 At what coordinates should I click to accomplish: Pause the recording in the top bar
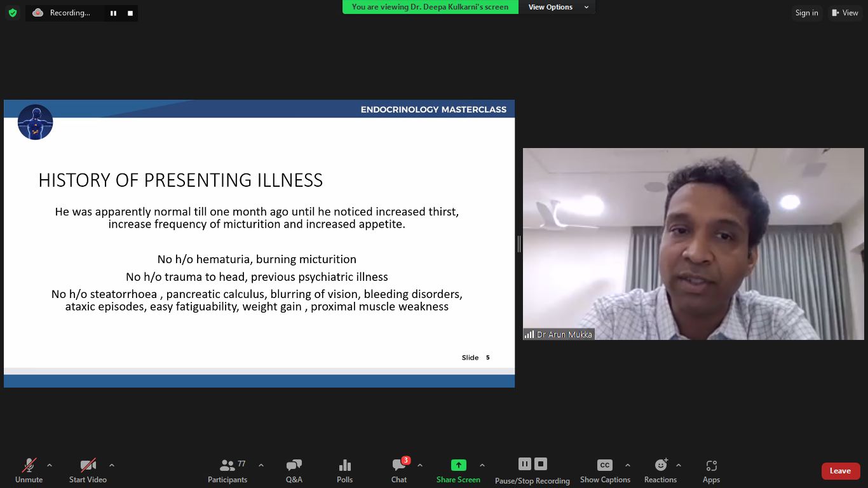tap(113, 13)
